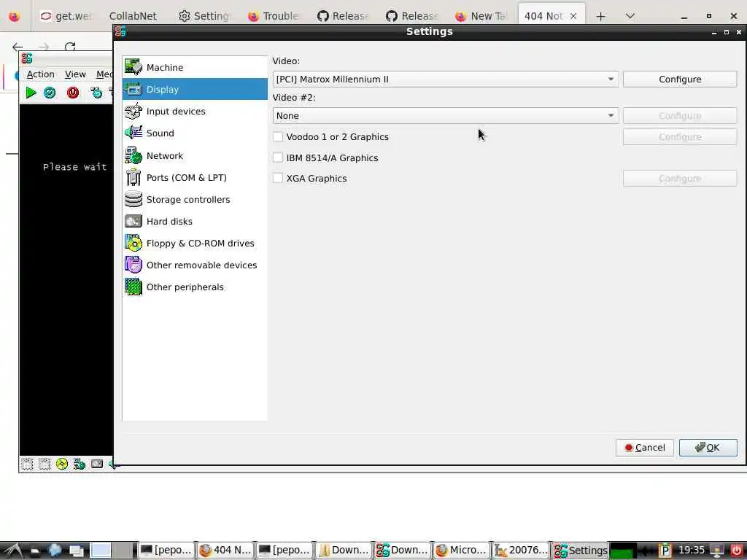Click the 404 N... taskbar entry

225,551
